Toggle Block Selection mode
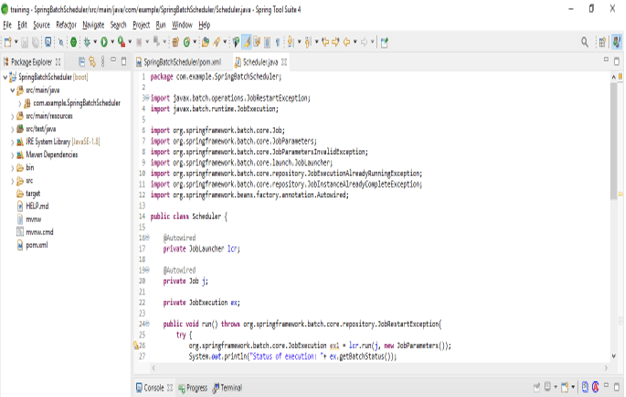 267,42
